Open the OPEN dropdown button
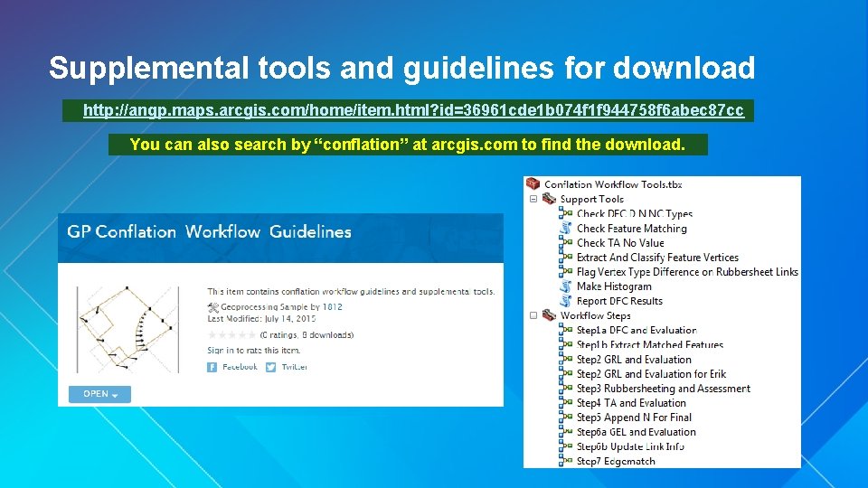This screenshot has width=868, height=488. tap(99, 394)
